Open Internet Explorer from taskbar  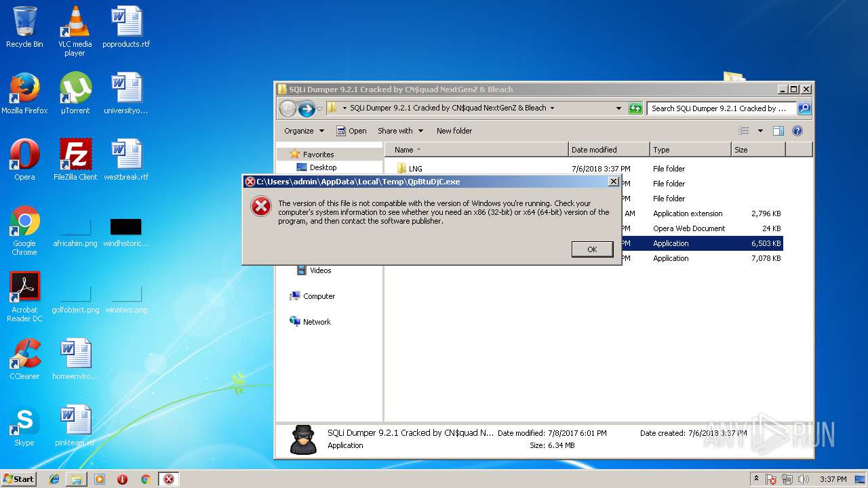54,479
